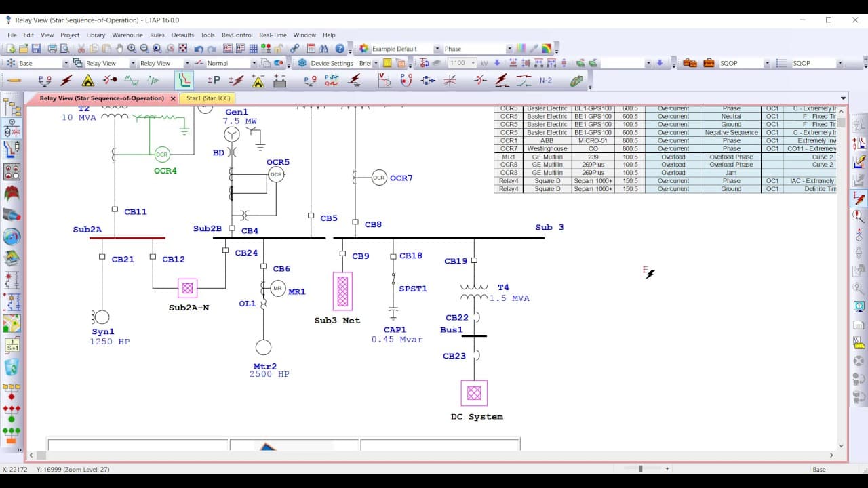Open the Phase dropdown
Image resolution: width=868 pixels, height=488 pixels.
[x=509, y=49]
